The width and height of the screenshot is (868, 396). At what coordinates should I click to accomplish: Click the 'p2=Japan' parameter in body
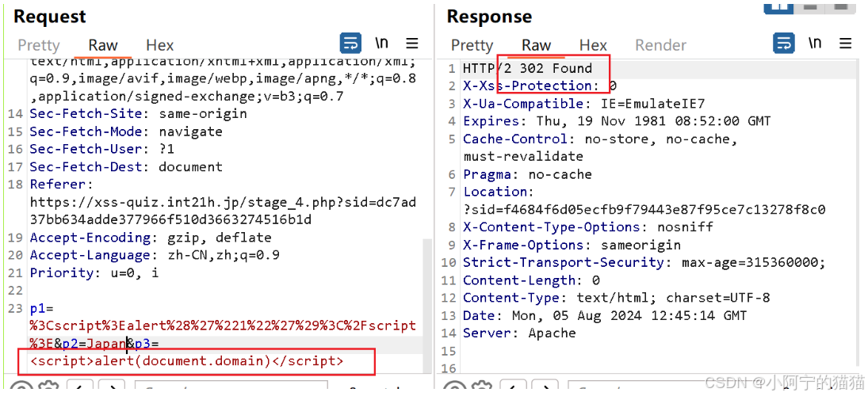94,344
